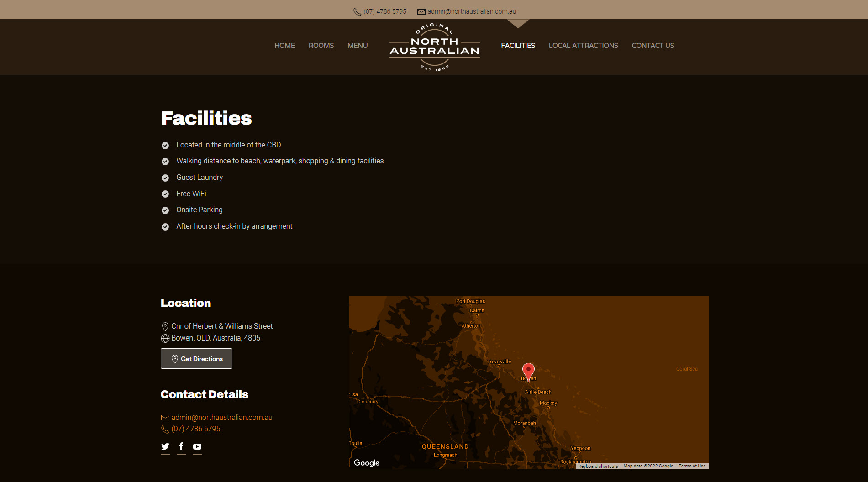Open LOCAL ATTRACTIONS in navigation
Image resolution: width=868 pixels, height=482 pixels.
[583, 46]
